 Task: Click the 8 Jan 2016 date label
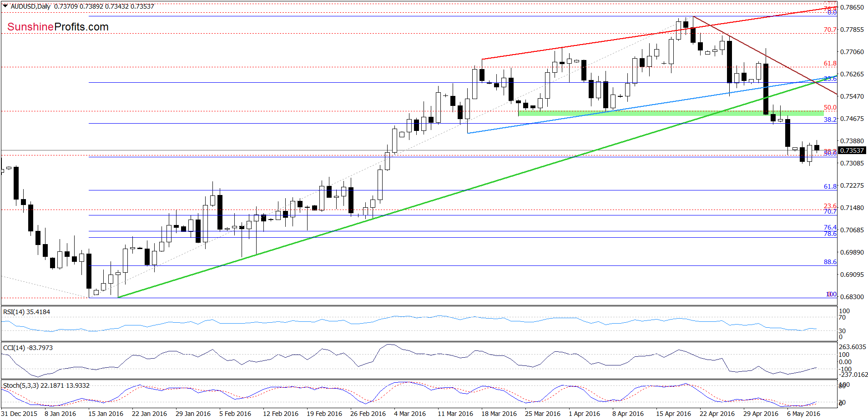60,414
